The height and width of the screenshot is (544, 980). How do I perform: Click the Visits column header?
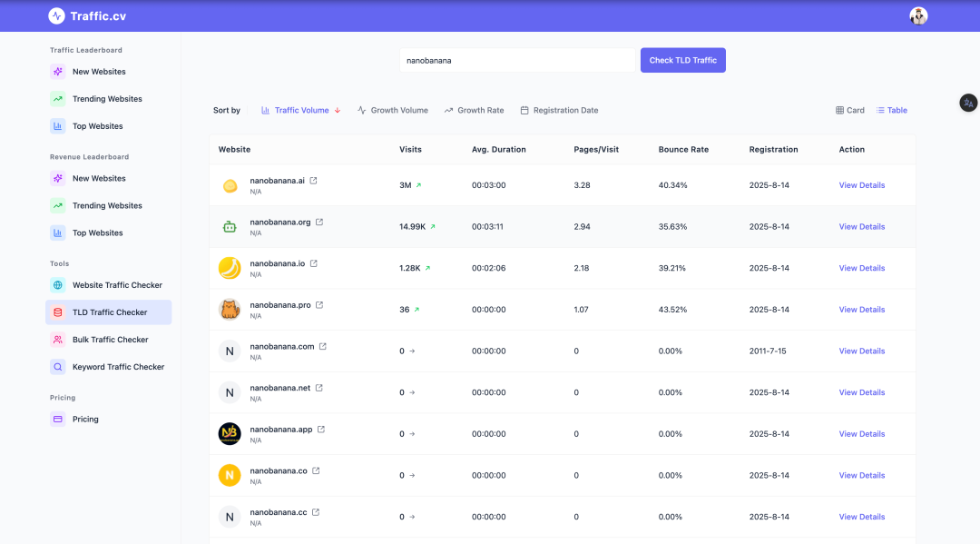pos(411,150)
